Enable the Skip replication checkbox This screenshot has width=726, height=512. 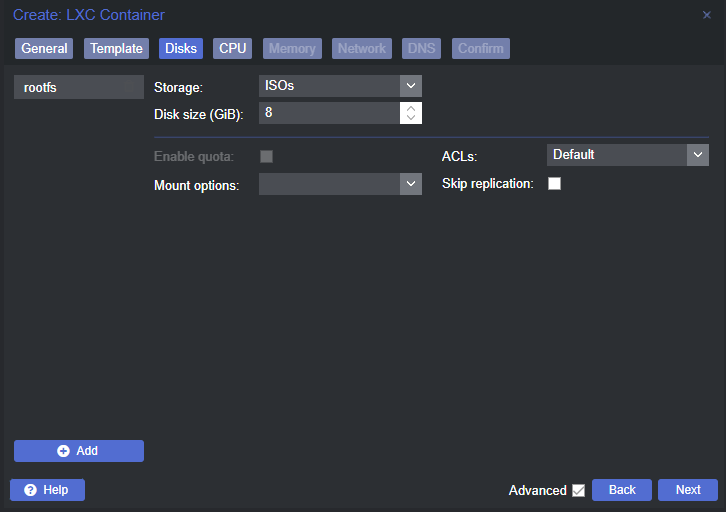click(554, 184)
